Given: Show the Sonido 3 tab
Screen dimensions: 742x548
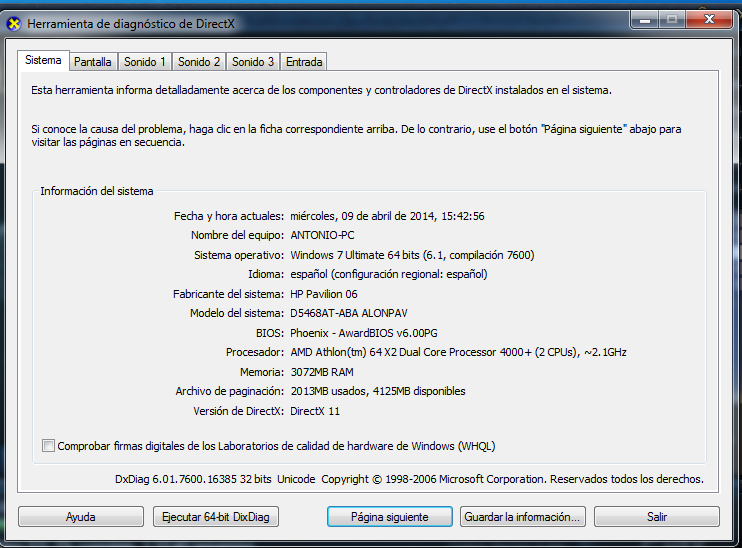Looking at the screenshot, I should tap(253, 62).
